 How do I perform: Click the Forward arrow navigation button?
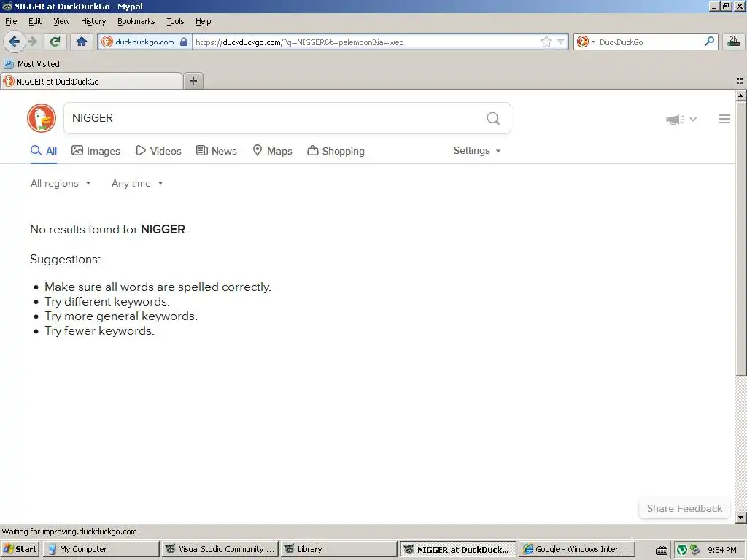tap(32, 42)
